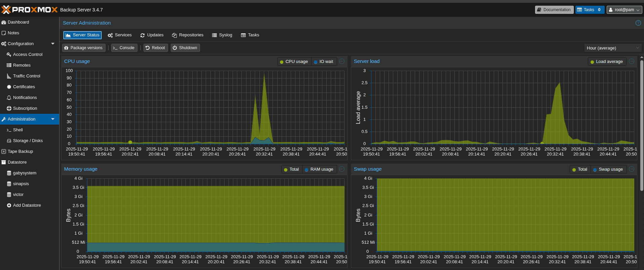Click the Notifications bell icon

pos(9,98)
